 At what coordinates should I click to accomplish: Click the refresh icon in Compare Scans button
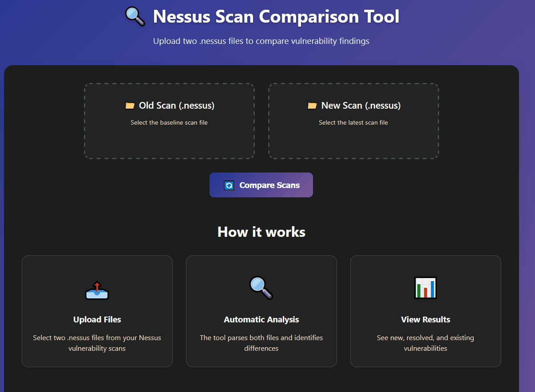coord(229,185)
